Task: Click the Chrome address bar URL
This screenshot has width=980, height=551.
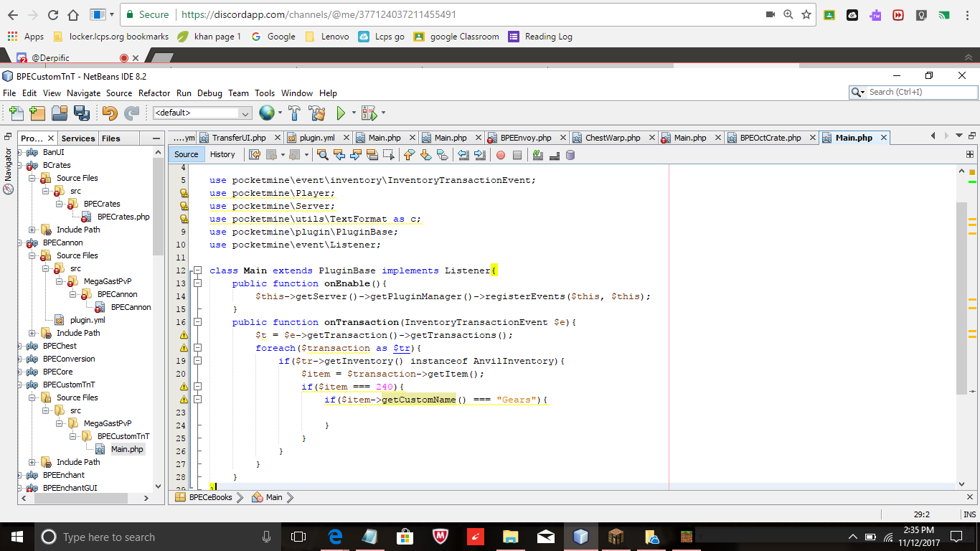Action: [319, 14]
